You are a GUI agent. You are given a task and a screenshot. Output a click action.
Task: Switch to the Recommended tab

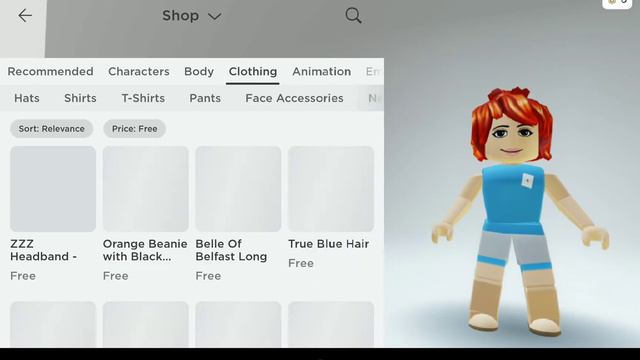[50, 71]
